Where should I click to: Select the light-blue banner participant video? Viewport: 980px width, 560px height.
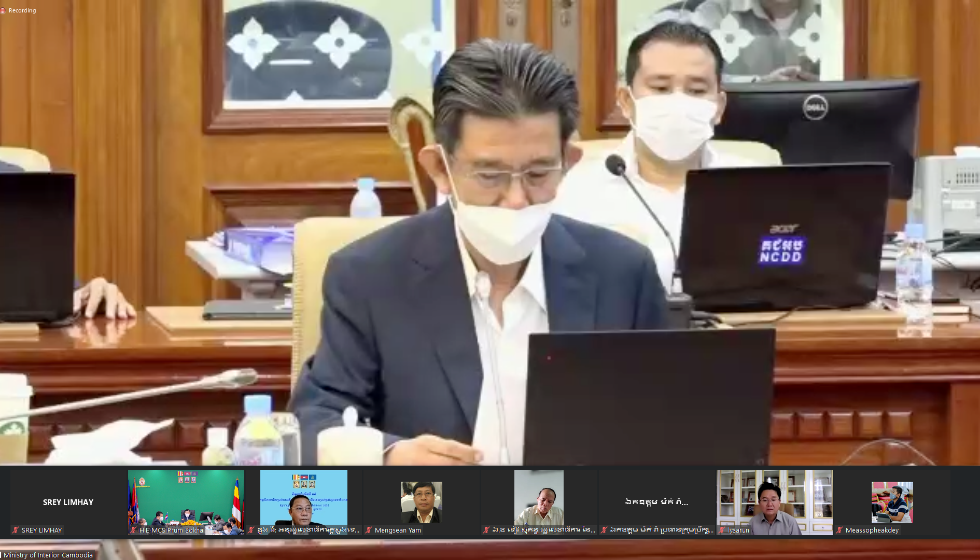pyautogui.click(x=303, y=498)
